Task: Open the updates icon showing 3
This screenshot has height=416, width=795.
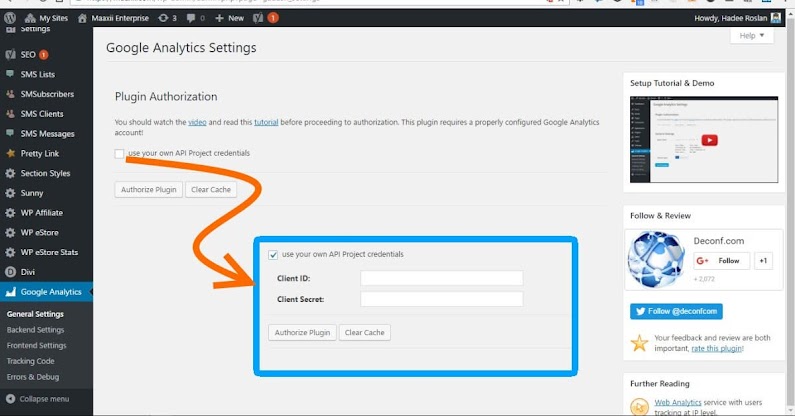Action: [x=167, y=18]
